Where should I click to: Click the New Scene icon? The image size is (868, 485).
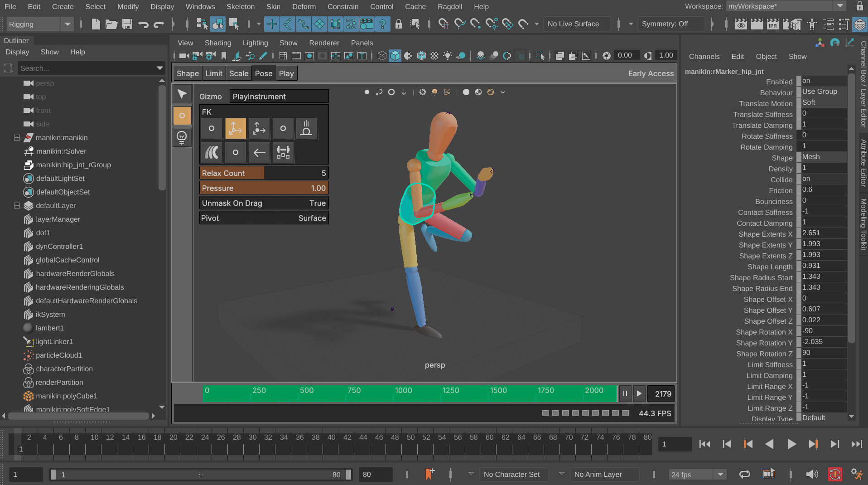click(x=96, y=24)
